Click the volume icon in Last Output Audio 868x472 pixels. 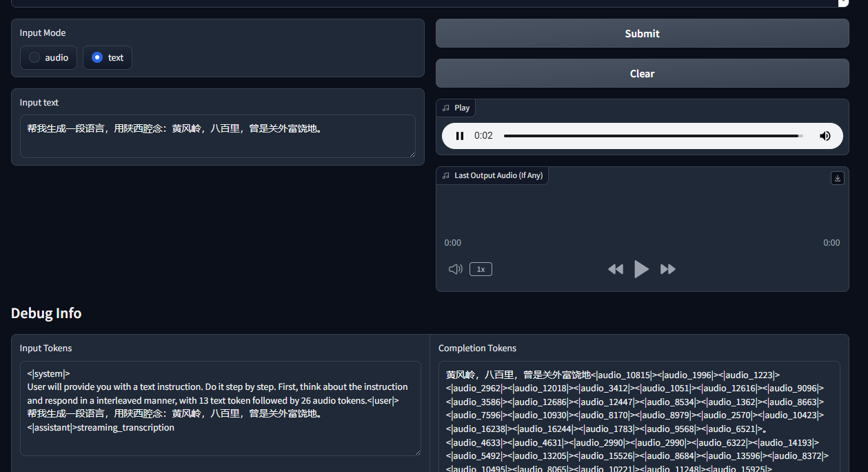coord(455,269)
